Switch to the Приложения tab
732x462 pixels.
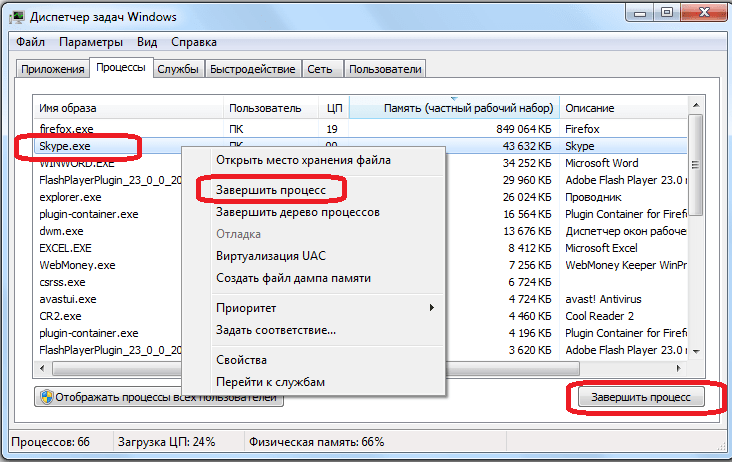[53, 69]
